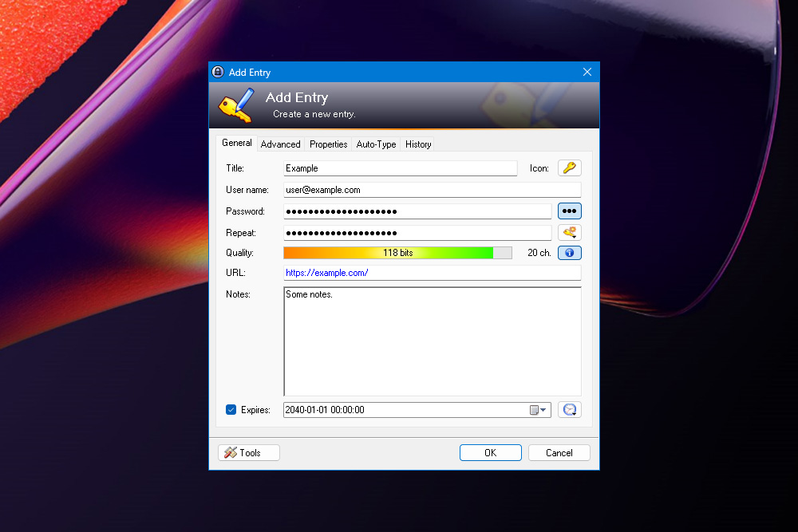The image size is (798, 532).
Task: Open the calendar date picker icon
Action: tap(535, 409)
